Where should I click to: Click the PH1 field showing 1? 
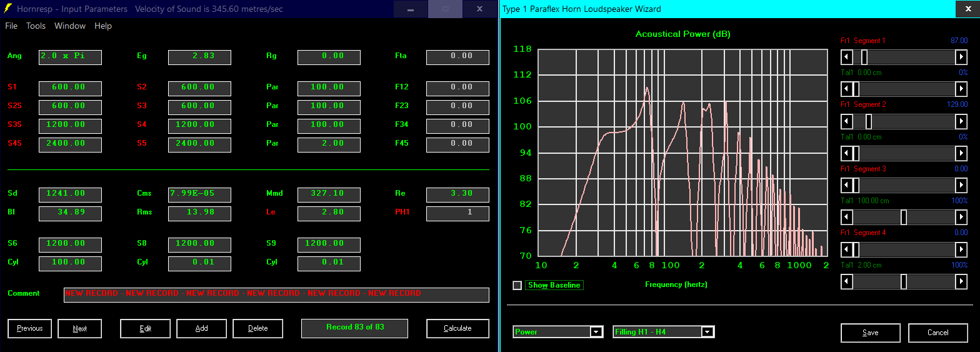point(457,214)
